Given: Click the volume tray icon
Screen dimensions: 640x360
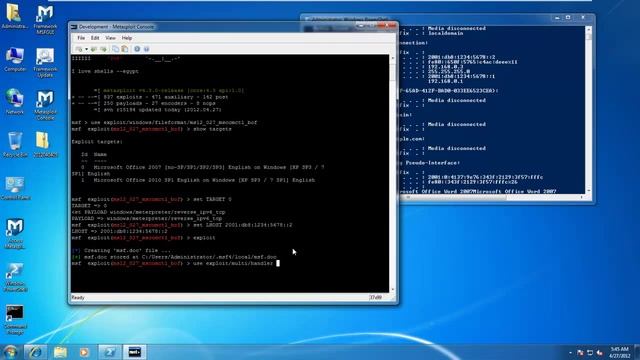Looking at the screenshot, I should point(599,353).
